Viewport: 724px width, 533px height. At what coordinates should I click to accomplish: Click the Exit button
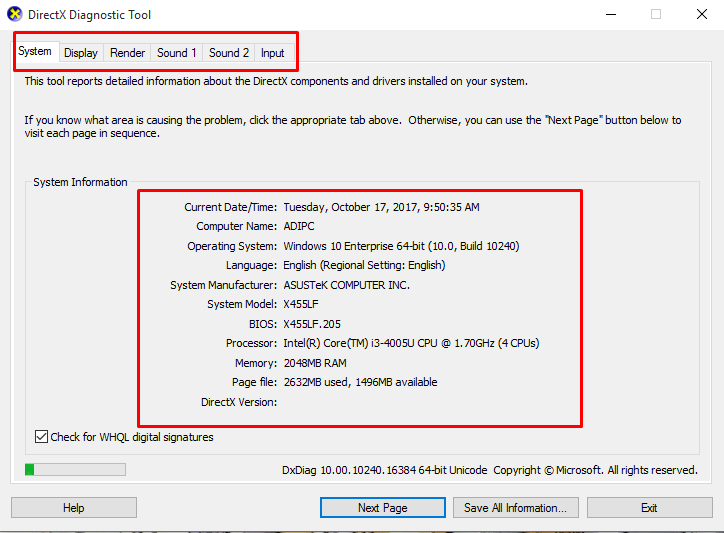(649, 508)
